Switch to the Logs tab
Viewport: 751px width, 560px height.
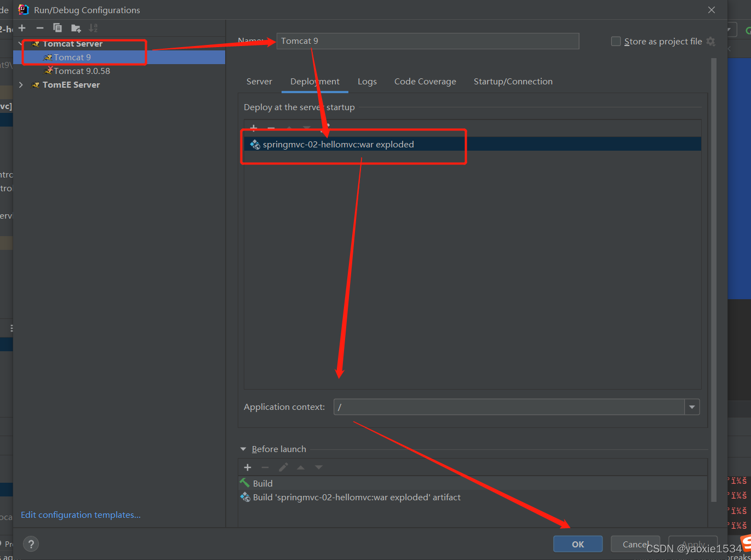point(367,82)
